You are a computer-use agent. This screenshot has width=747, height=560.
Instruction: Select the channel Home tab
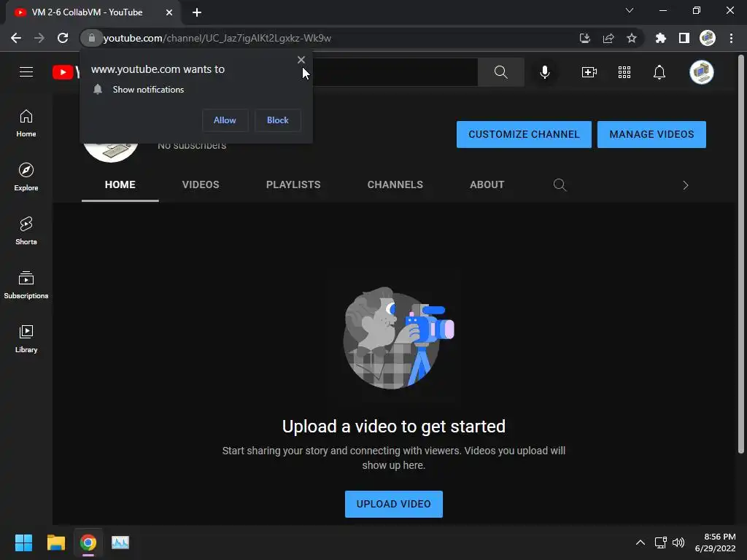(120, 184)
